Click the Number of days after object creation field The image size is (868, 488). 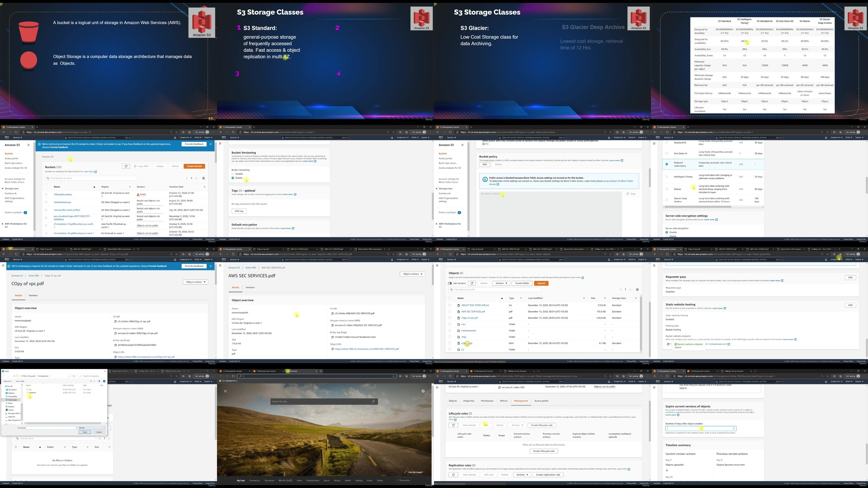click(701, 428)
